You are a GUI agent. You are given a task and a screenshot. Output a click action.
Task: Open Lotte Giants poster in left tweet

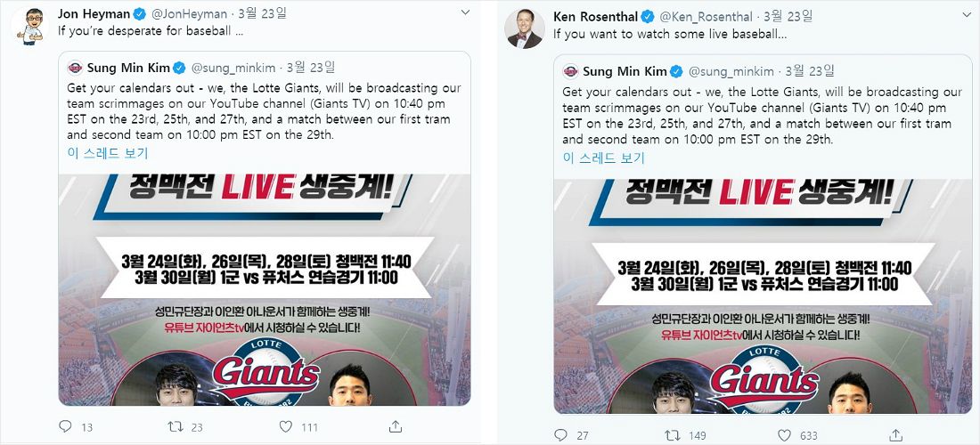(x=265, y=289)
